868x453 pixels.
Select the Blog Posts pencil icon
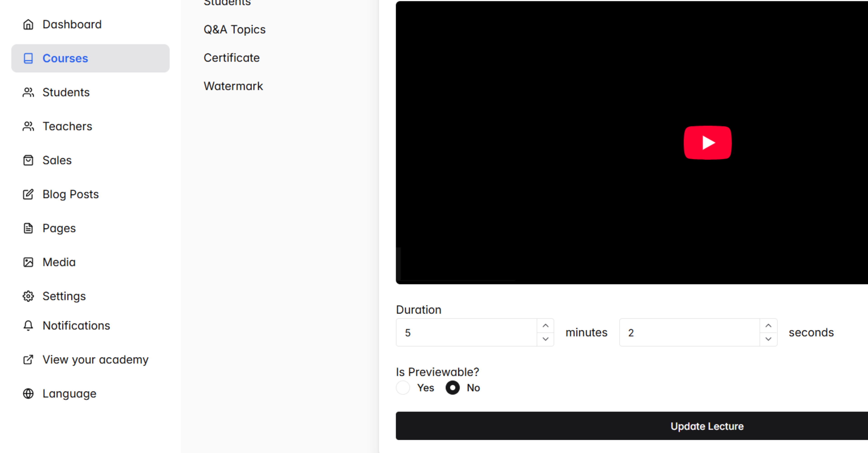coord(28,194)
